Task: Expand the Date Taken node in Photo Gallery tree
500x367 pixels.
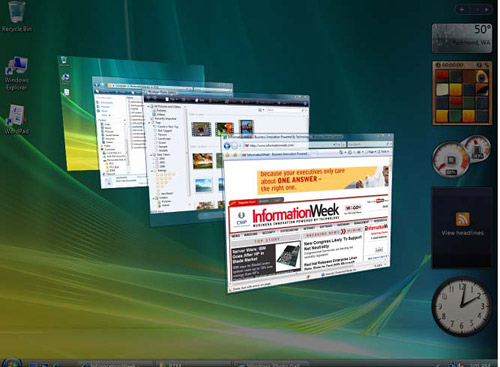Action: pyautogui.click(x=152, y=155)
